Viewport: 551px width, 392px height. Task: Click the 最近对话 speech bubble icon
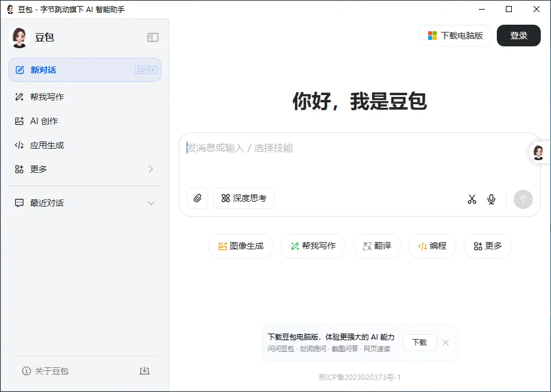19,203
